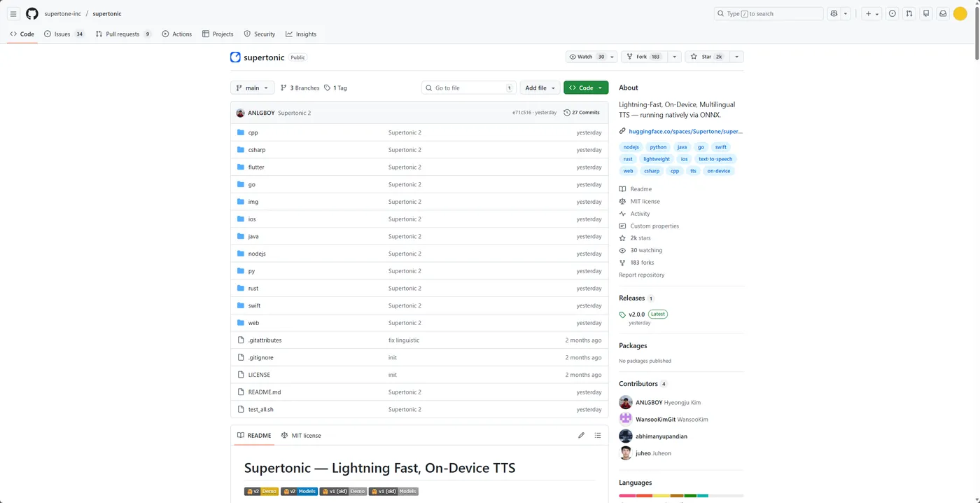Click the Languages color bar

click(681, 496)
